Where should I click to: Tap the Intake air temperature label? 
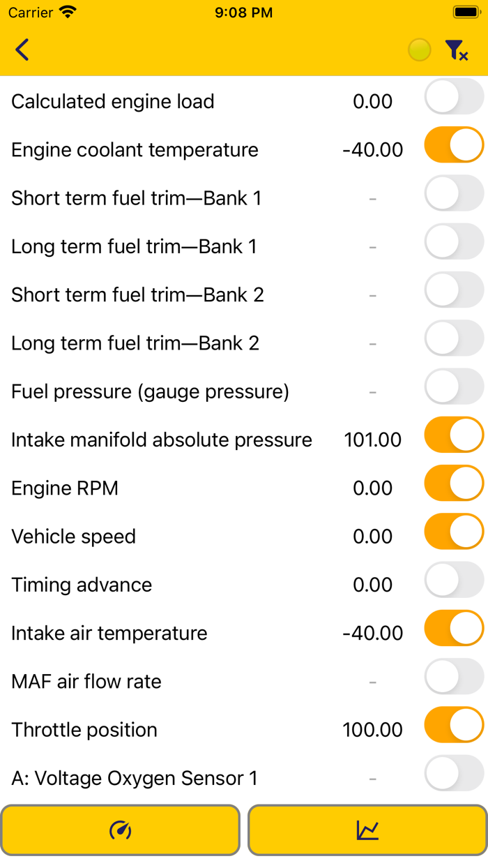109,634
